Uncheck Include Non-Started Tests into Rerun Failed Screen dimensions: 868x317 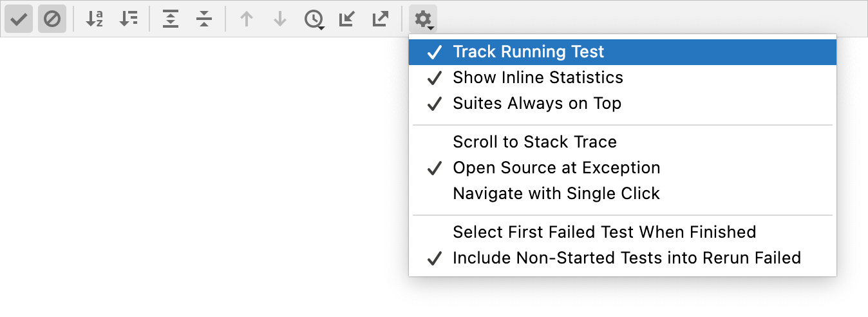point(623,258)
